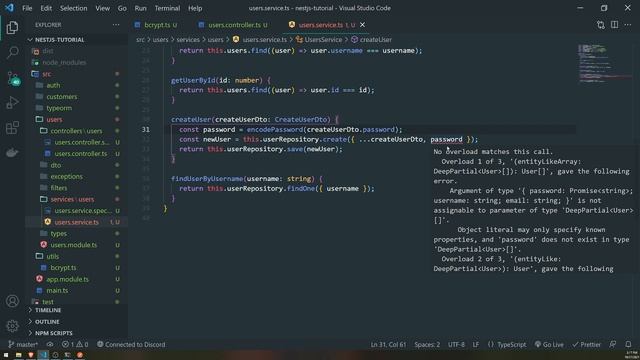Click the Prettier status item
The height and width of the screenshot is (360, 640).
click(587, 344)
